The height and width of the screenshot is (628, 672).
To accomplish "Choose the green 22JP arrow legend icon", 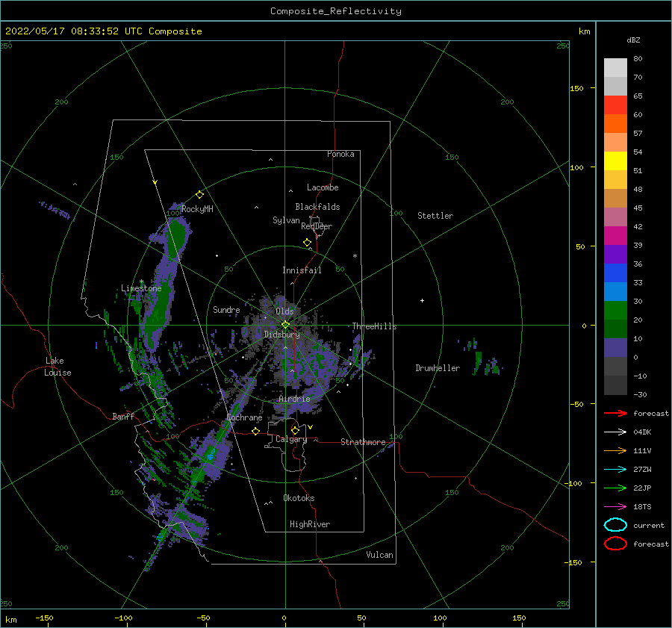I will pyautogui.click(x=615, y=488).
